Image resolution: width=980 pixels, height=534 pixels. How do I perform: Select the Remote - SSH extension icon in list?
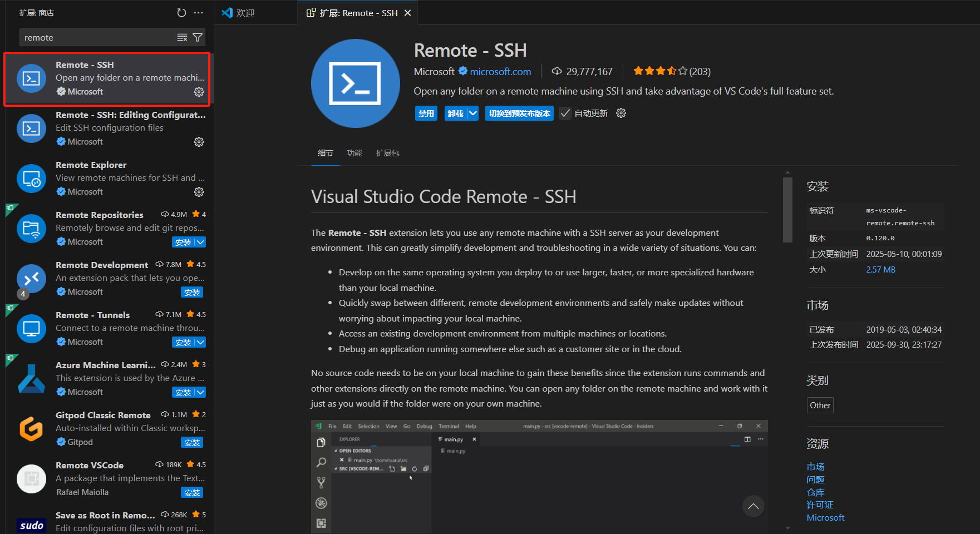coord(31,78)
